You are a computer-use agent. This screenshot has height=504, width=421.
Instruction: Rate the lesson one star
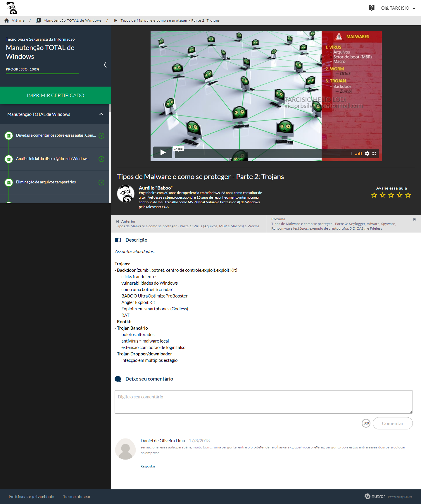pos(374,195)
